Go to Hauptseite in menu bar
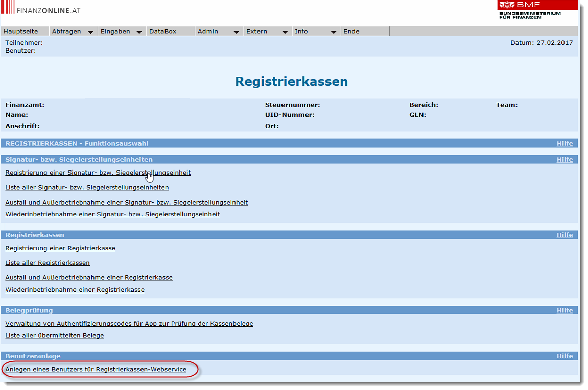Viewport: 588px width, 390px height. (x=20, y=32)
